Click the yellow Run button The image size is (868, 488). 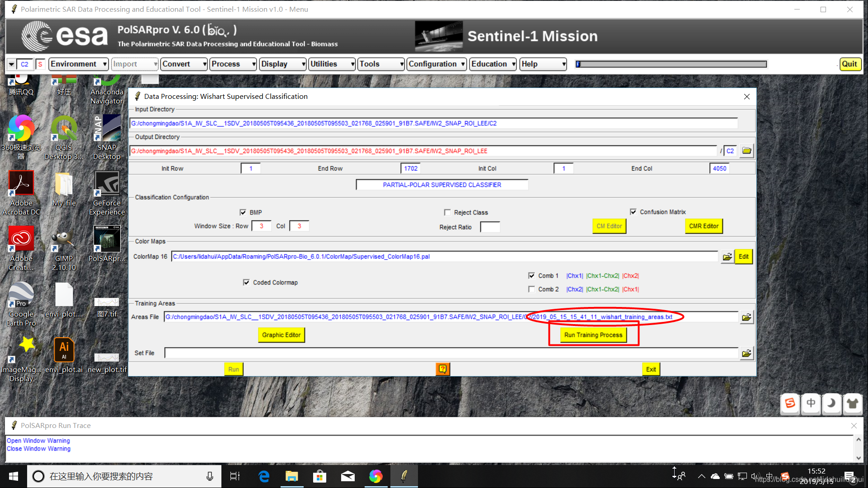coord(233,369)
